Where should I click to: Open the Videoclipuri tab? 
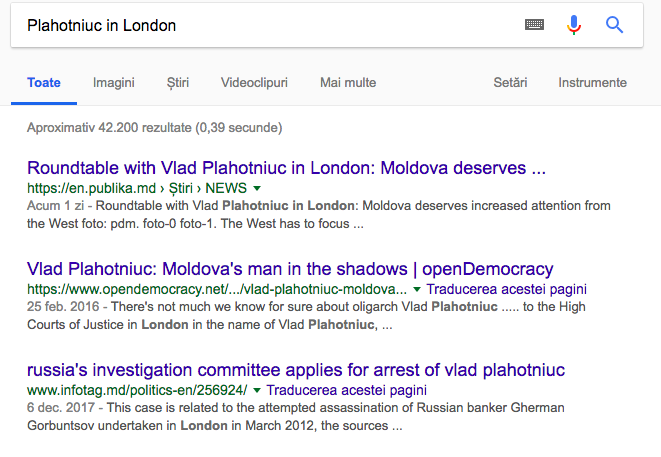click(x=254, y=83)
